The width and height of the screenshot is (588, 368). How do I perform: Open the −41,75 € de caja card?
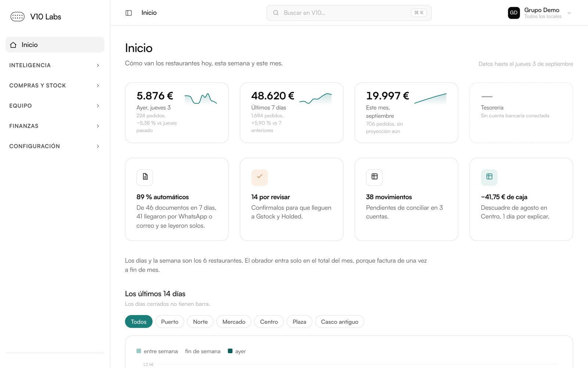click(x=521, y=199)
